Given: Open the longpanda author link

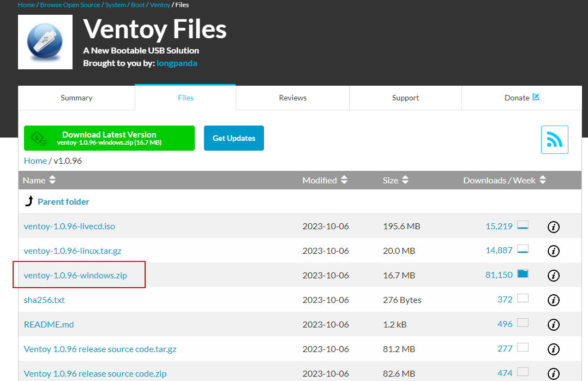Looking at the screenshot, I should [177, 63].
